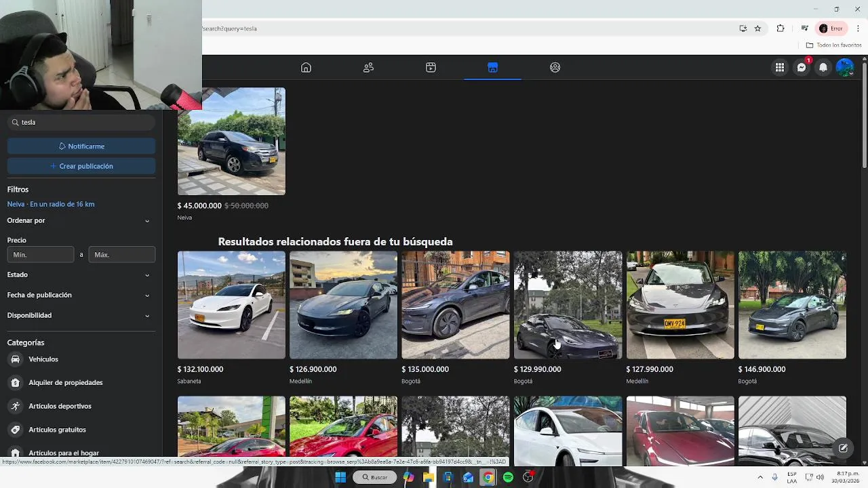Open File Explorer taskbar icon

(x=428, y=477)
